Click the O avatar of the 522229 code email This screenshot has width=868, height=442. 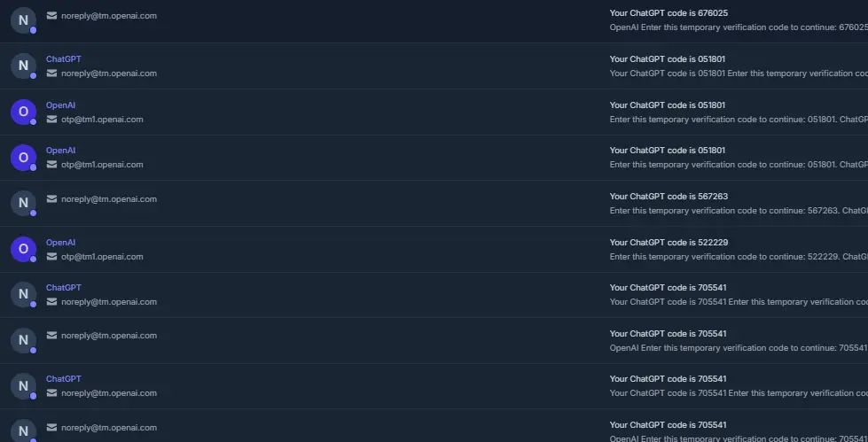point(23,249)
